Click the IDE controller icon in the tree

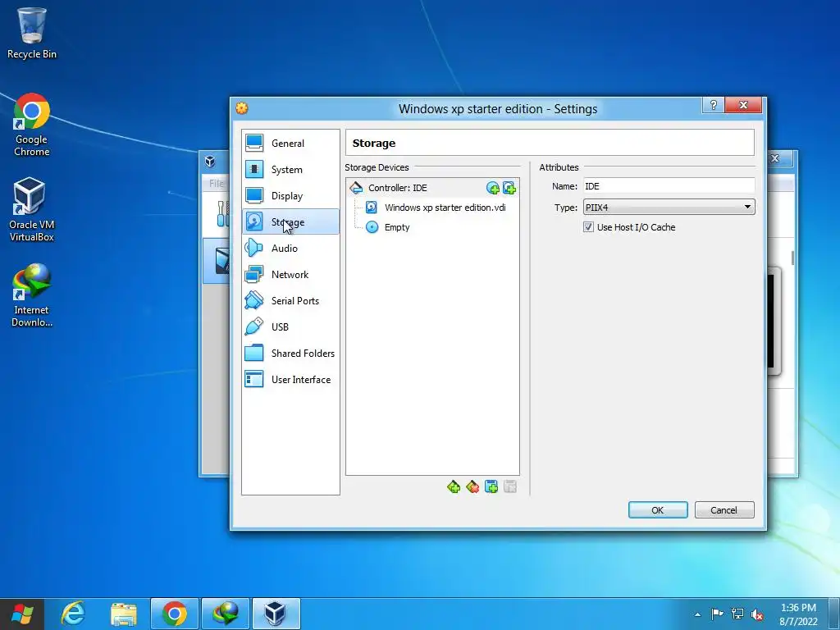[x=356, y=188]
